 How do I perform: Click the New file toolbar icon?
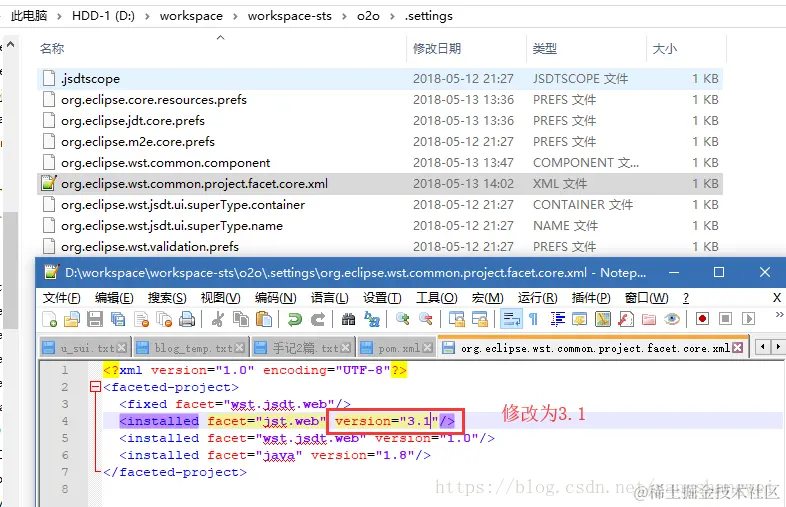[50, 319]
